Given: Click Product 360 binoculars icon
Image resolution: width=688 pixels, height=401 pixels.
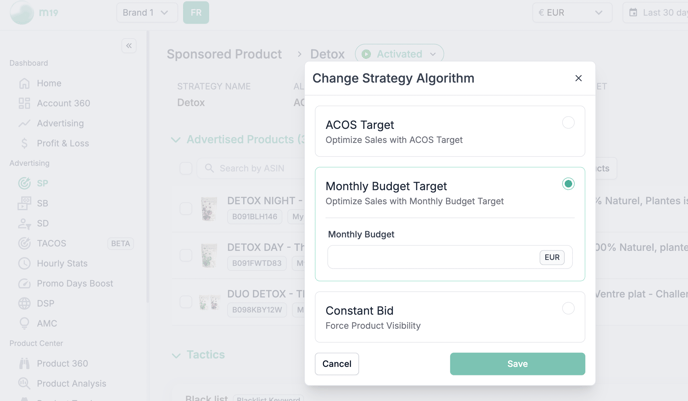Looking at the screenshot, I should click(24, 363).
